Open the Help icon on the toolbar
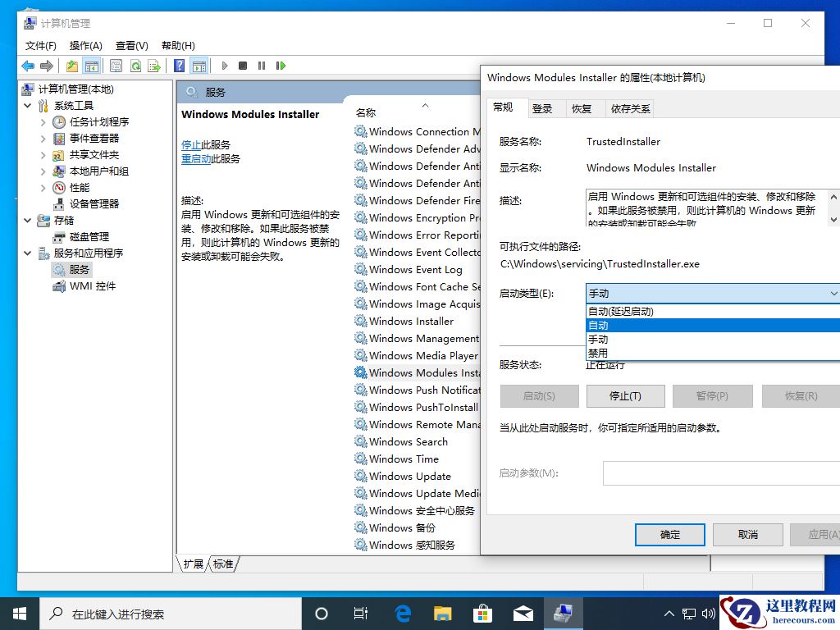Screen dimensions: 840x630 tap(181, 66)
